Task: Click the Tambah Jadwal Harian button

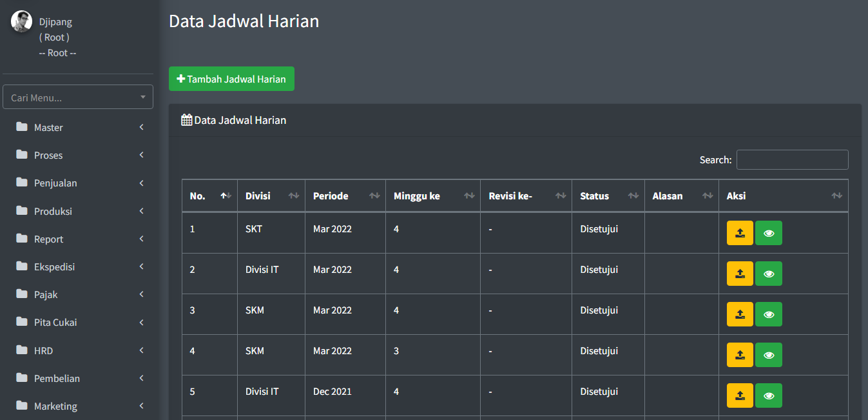Action: pos(231,79)
